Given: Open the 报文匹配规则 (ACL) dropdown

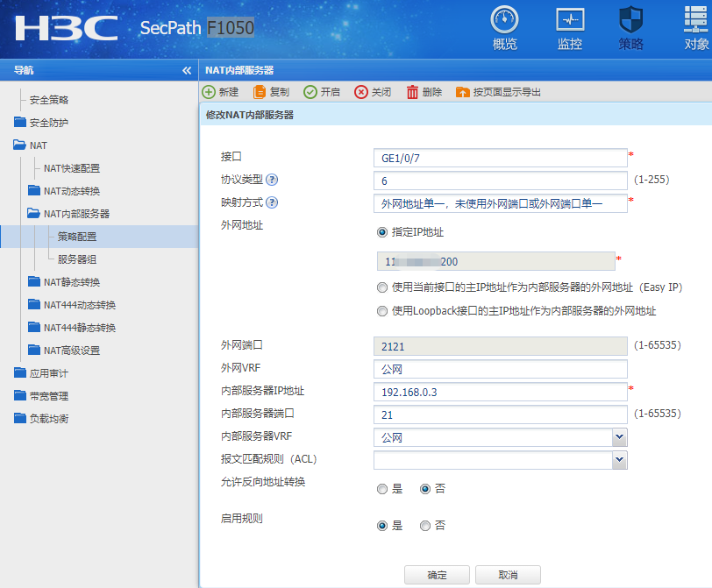Looking at the screenshot, I should tap(620, 459).
